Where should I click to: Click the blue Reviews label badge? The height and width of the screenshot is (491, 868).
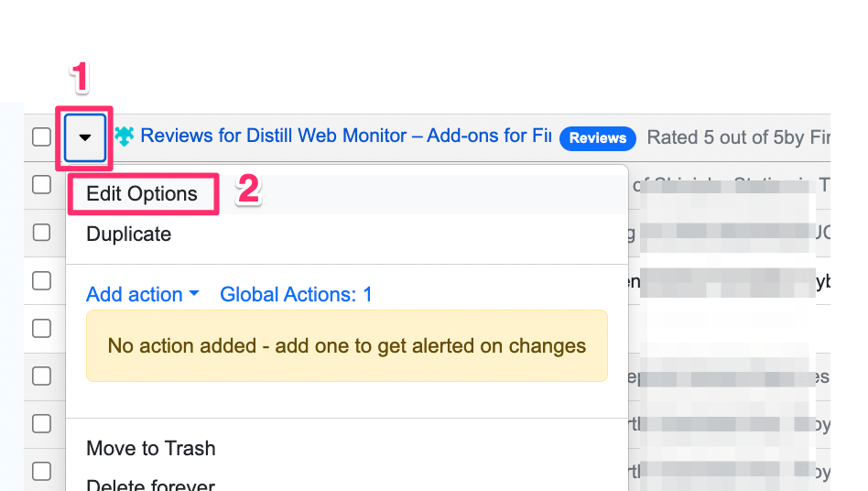click(x=598, y=137)
